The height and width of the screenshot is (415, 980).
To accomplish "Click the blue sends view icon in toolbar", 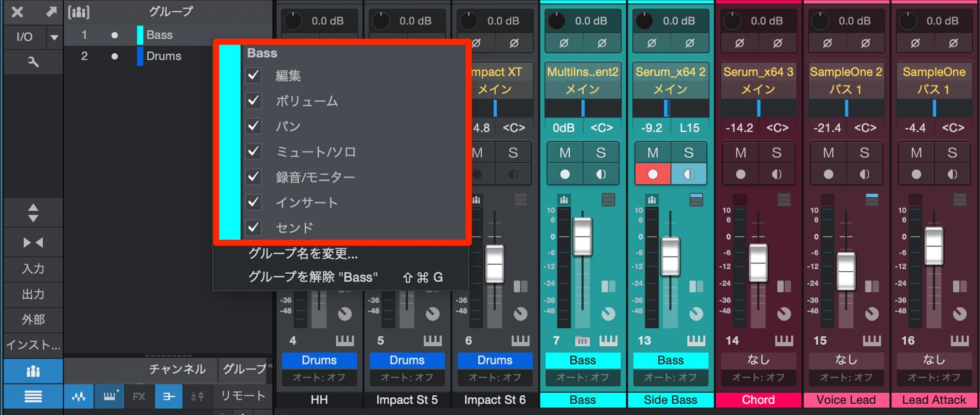I will click(x=169, y=397).
